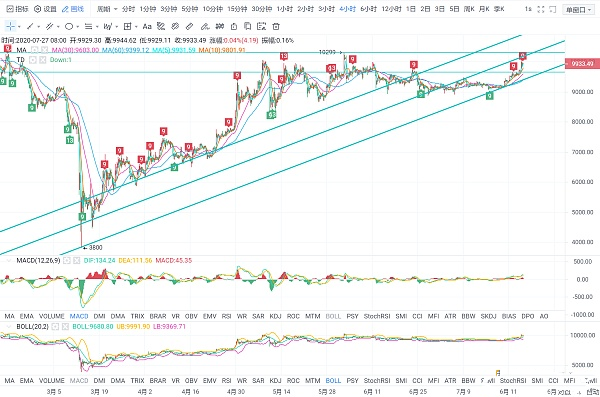Open the 周期 period dropdown

(107, 9)
